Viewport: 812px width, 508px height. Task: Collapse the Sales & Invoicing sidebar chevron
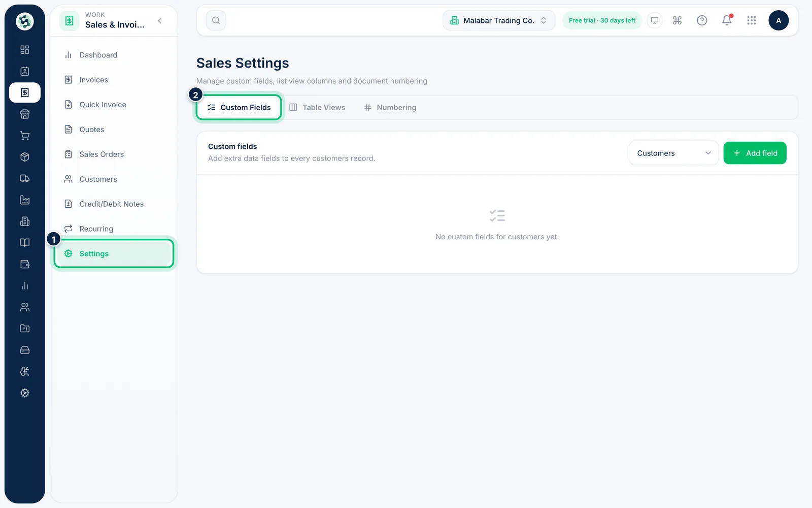[160, 21]
